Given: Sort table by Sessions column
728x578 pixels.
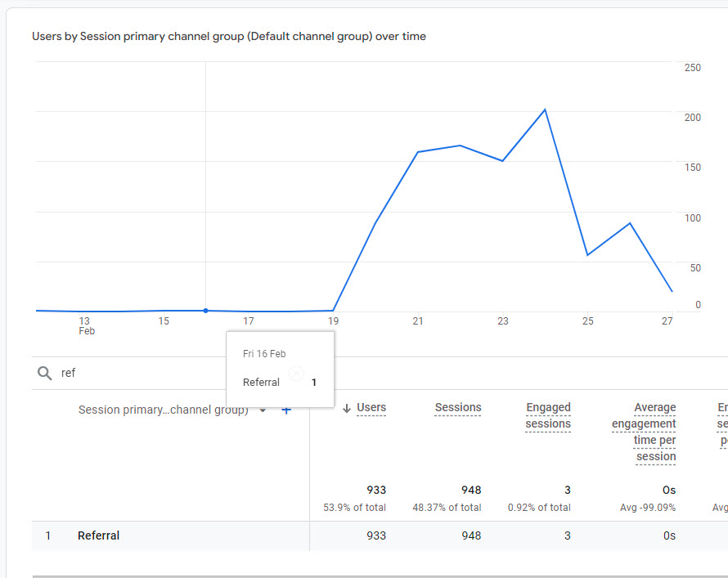Looking at the screenshot, I should tap(458, 407).
